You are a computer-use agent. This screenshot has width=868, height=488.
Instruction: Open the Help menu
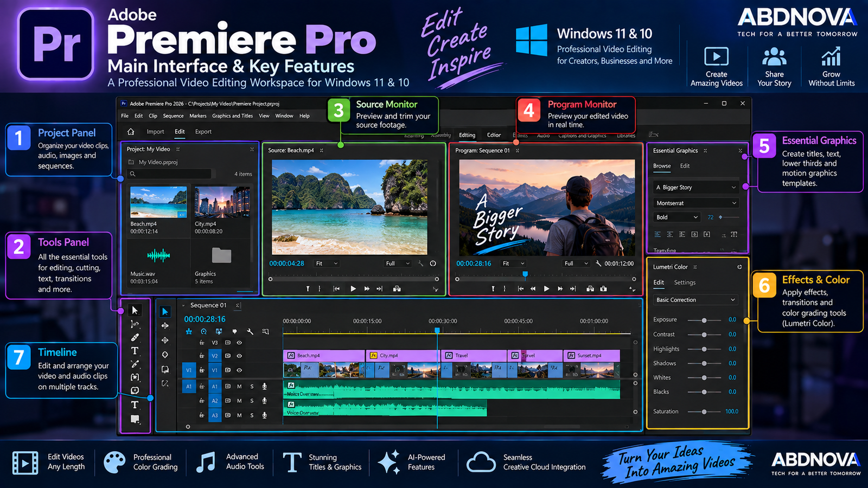pyautogui.click(x=304, y=116)
